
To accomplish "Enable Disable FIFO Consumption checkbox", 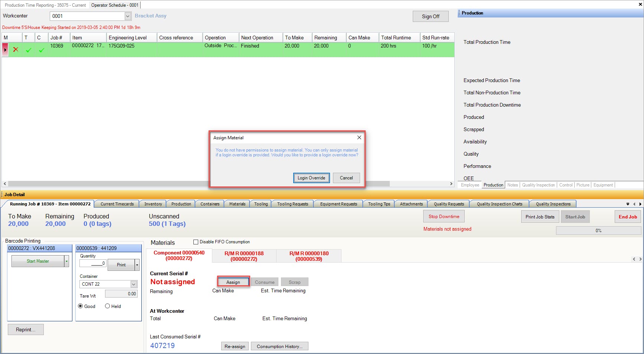I will tap(196, 242).
